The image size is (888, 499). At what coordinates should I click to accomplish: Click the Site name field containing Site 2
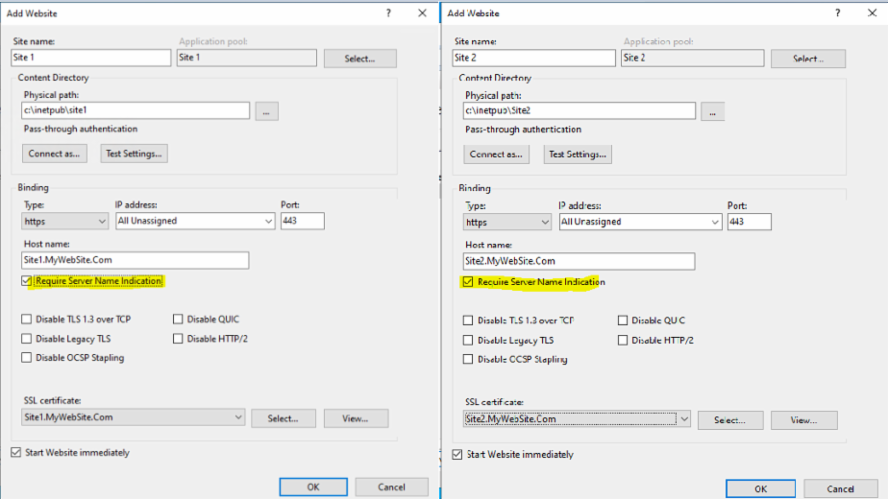pos(533,58)
